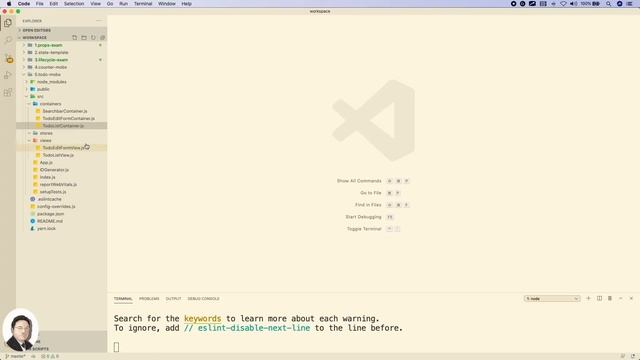Open the terminal selector dropdown
The image size is (640, 360).
point(552,298)
